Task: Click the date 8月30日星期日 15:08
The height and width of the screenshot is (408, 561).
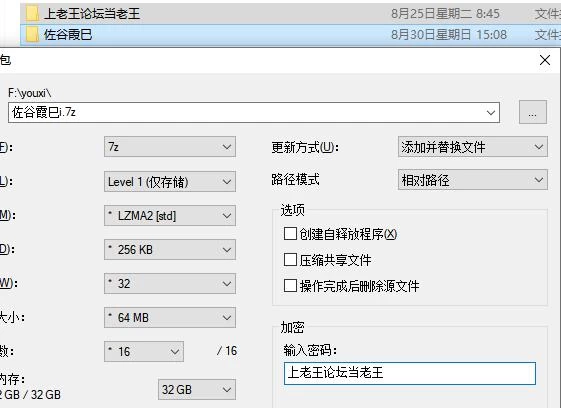Action: [449, 35]
